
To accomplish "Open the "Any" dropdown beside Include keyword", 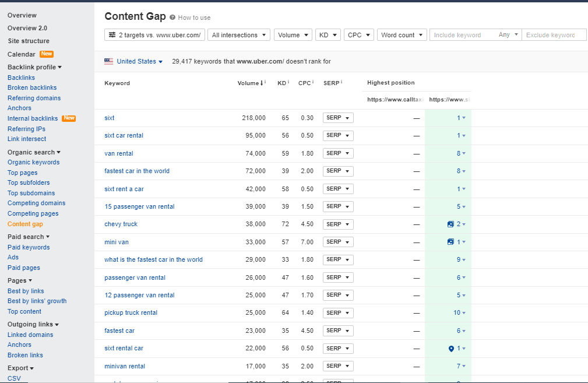I will pos(508,34).
